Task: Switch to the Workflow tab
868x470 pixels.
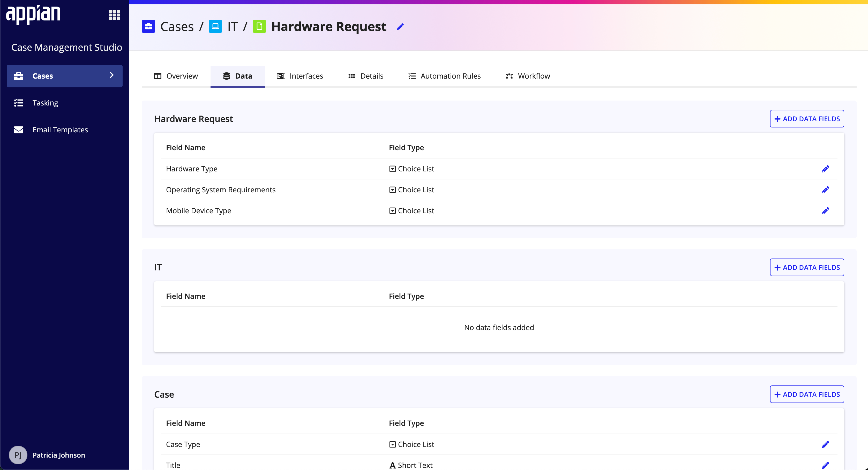Action: click(528, 76)
